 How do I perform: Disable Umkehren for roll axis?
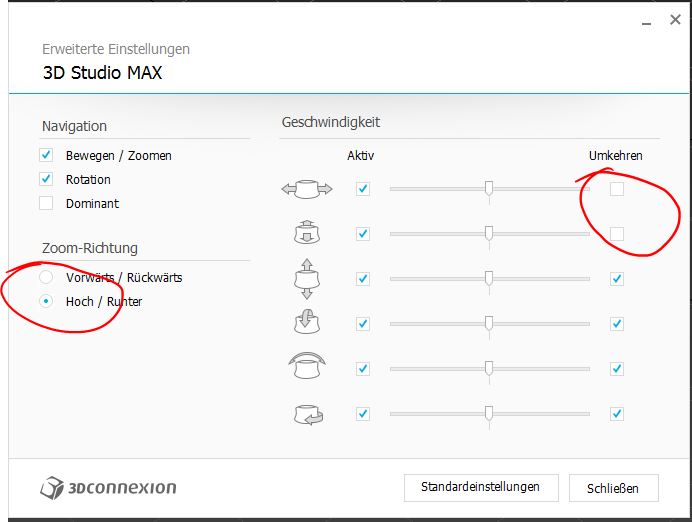[617, 368]
